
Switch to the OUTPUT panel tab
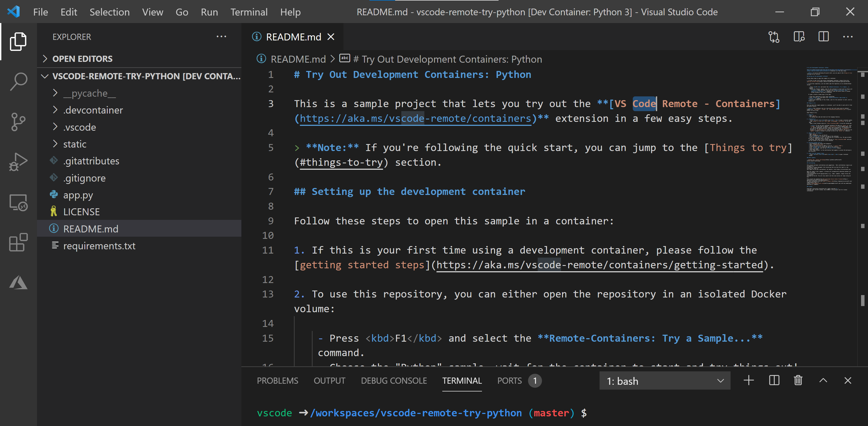pyautogui.click(x=329, y=380)
